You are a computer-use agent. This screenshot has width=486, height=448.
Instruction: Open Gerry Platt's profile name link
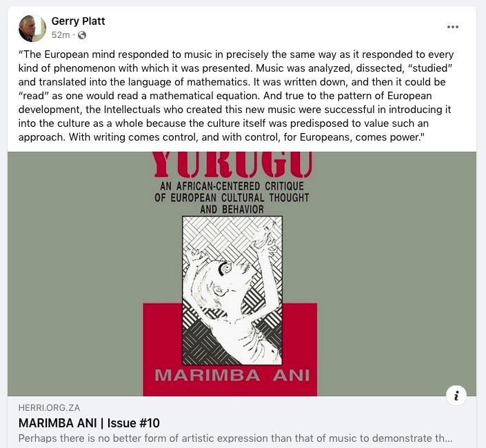(78, 21)
